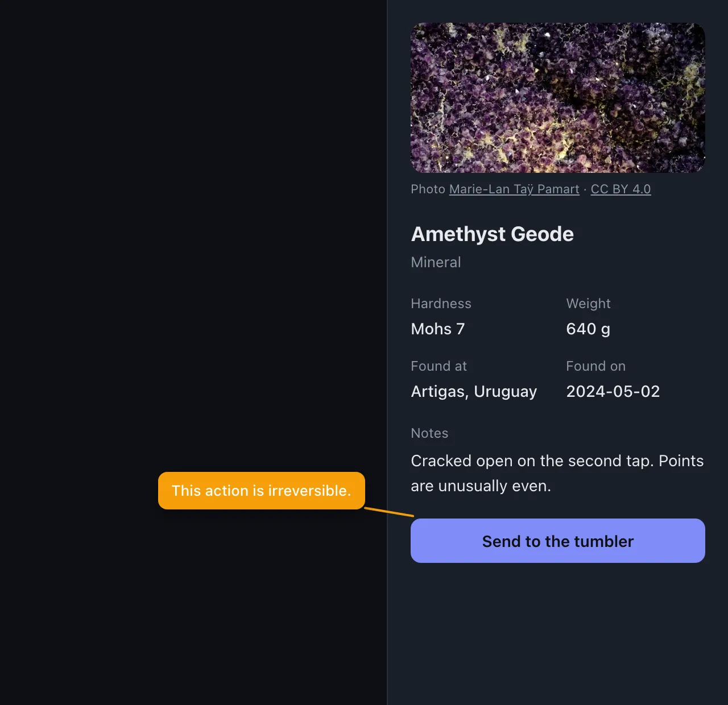Click the 2024-05-02 found date
The width and height of the screenshot is (728, 705).
(x=613, y=392)
